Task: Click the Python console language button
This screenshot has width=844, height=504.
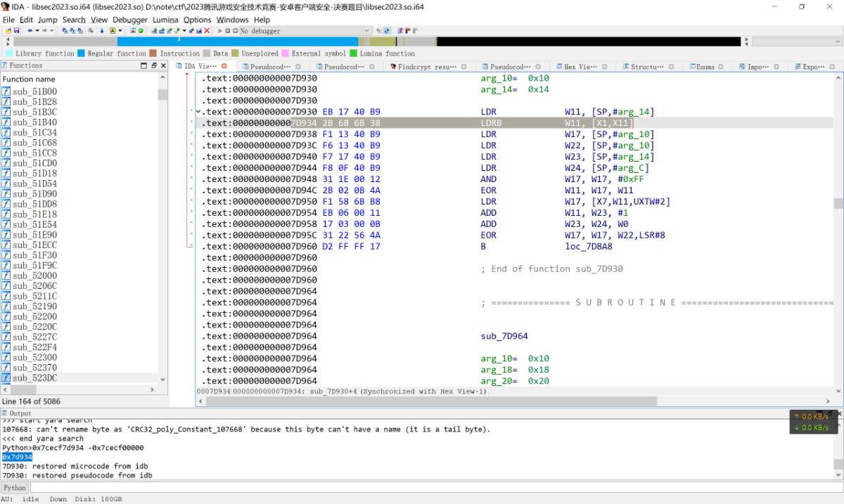Action: [15, 487]
